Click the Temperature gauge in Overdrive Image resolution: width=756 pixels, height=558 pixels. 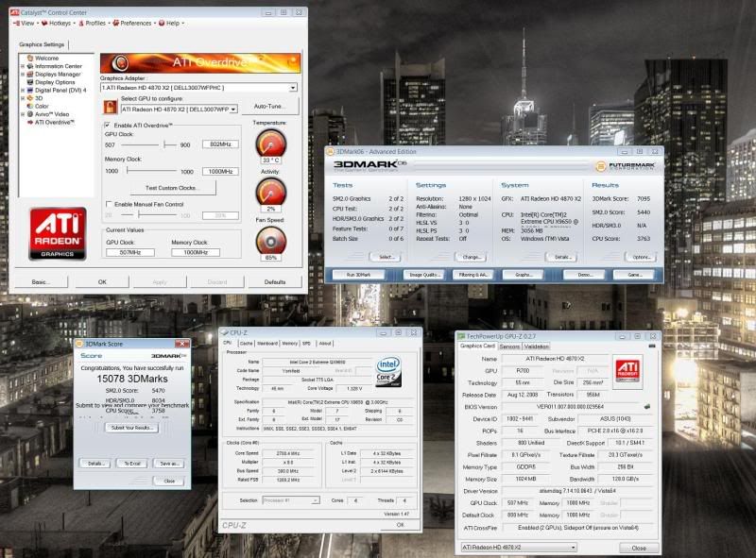coord(271,144)
